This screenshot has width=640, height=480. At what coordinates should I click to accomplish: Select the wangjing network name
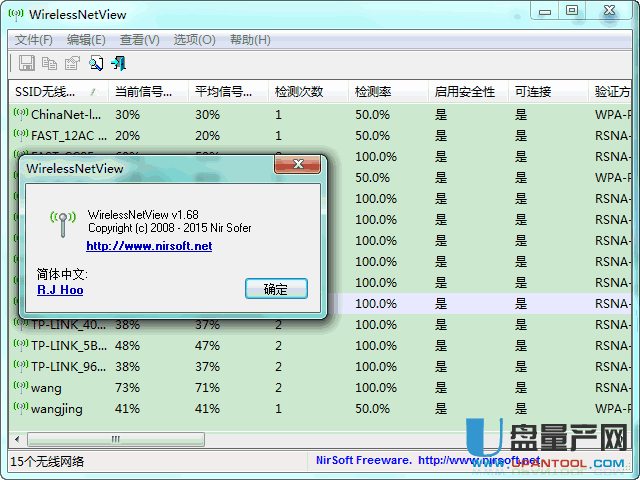[x=57, y=409]
